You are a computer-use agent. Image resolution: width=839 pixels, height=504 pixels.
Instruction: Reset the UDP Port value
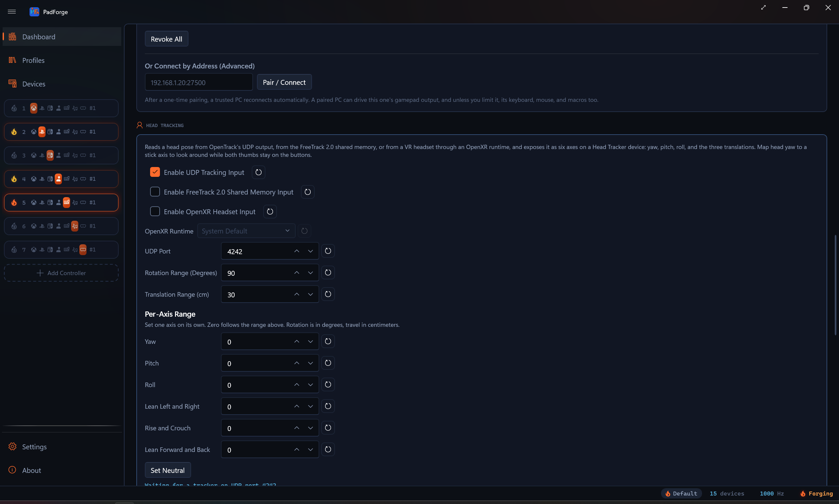[328, 251]
